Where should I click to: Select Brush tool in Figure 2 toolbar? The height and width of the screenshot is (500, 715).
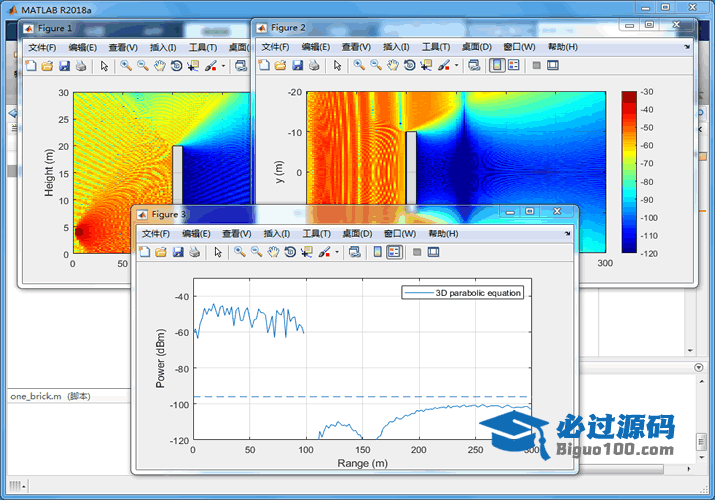(x=444, y=65)
